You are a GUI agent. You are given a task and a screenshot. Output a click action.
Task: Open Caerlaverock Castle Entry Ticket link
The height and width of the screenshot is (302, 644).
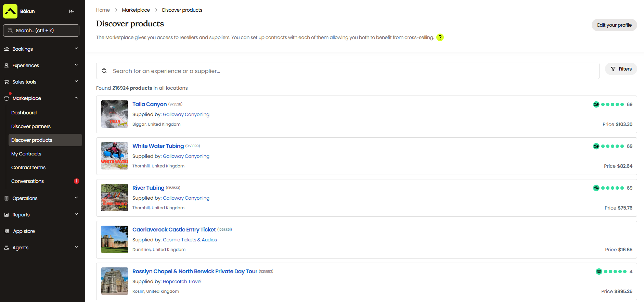click(x=174, y=229)
